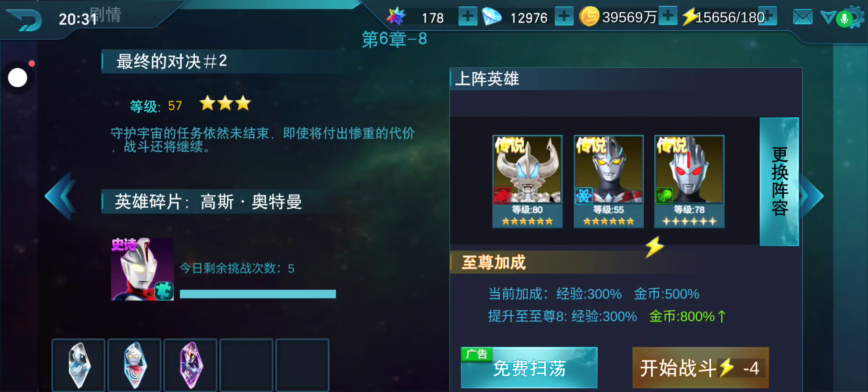This screenshot has width=868, height=392.
Task: Go to previous stage with left arrow
Action: pos(61,196)
